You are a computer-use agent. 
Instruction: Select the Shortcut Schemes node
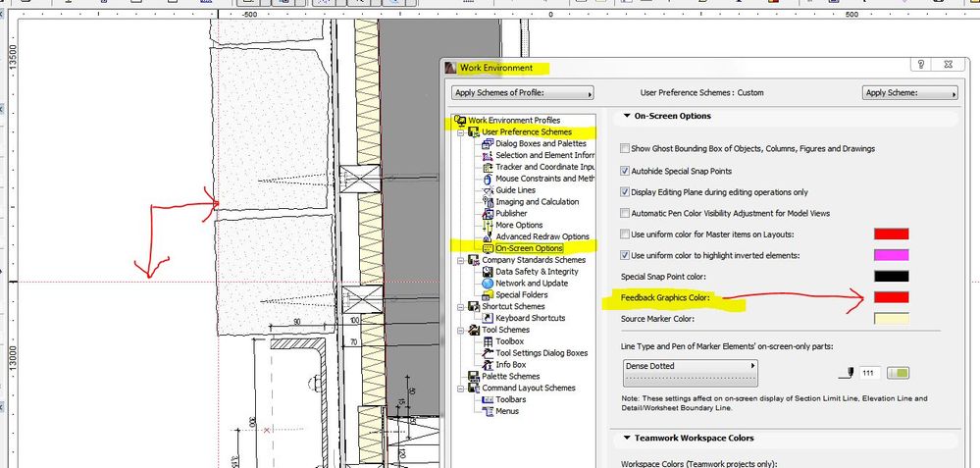pos(513,307)
